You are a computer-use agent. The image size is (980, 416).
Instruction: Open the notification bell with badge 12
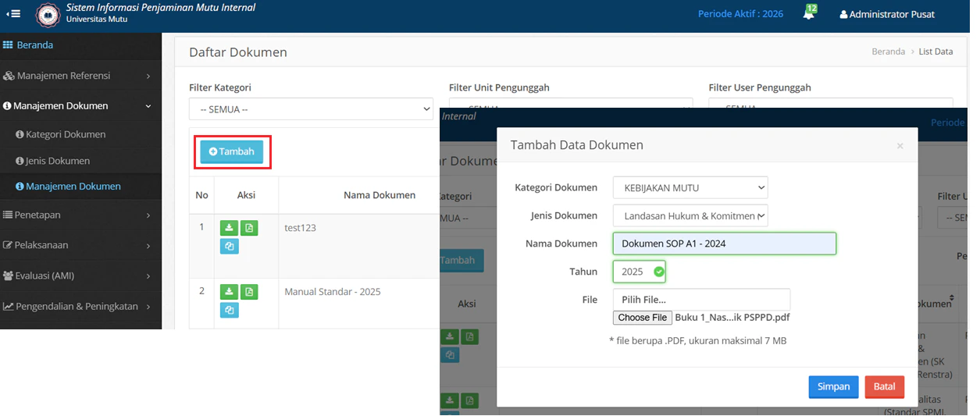pyautogui.click(x=809, y=13)
